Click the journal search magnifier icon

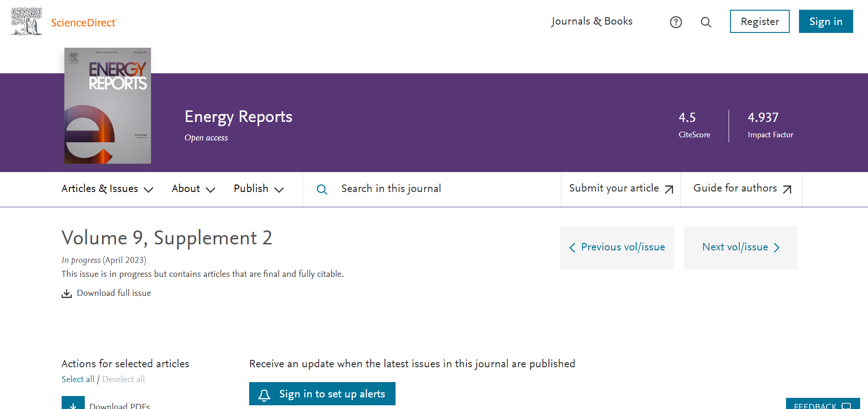(322, 189)
